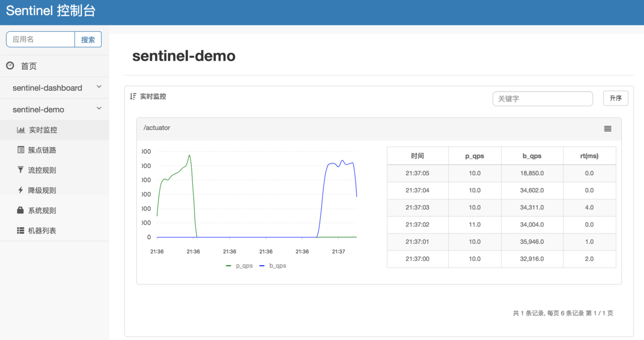This screenshot has width=644, height=340.
Task: Click the 搜索 search button
Action: 88,40
